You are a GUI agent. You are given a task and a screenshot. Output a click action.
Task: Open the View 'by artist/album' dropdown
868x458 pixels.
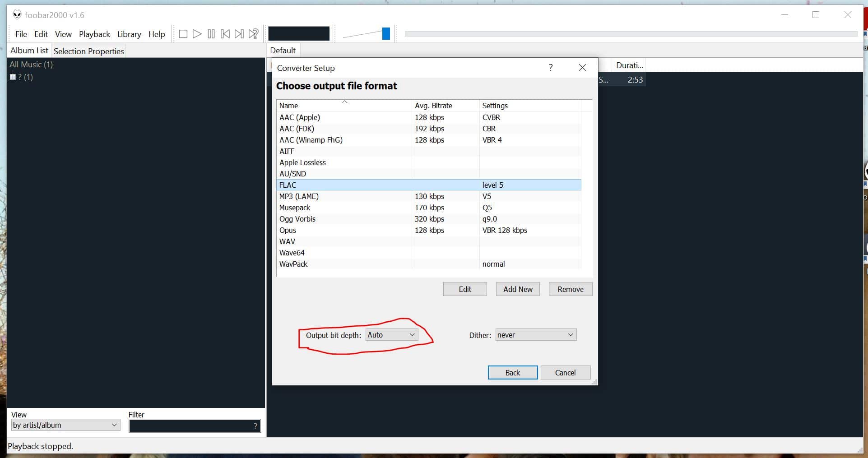coord(65,425)
